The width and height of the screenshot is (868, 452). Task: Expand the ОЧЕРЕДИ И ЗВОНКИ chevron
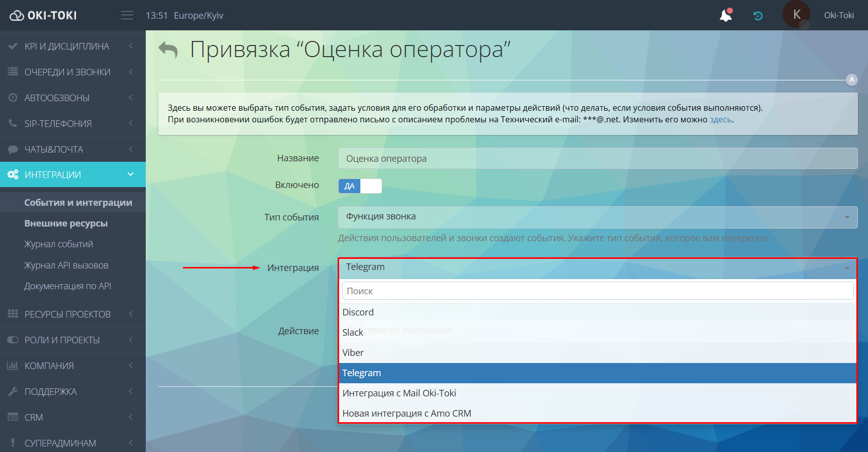click(x=131, y=72)
